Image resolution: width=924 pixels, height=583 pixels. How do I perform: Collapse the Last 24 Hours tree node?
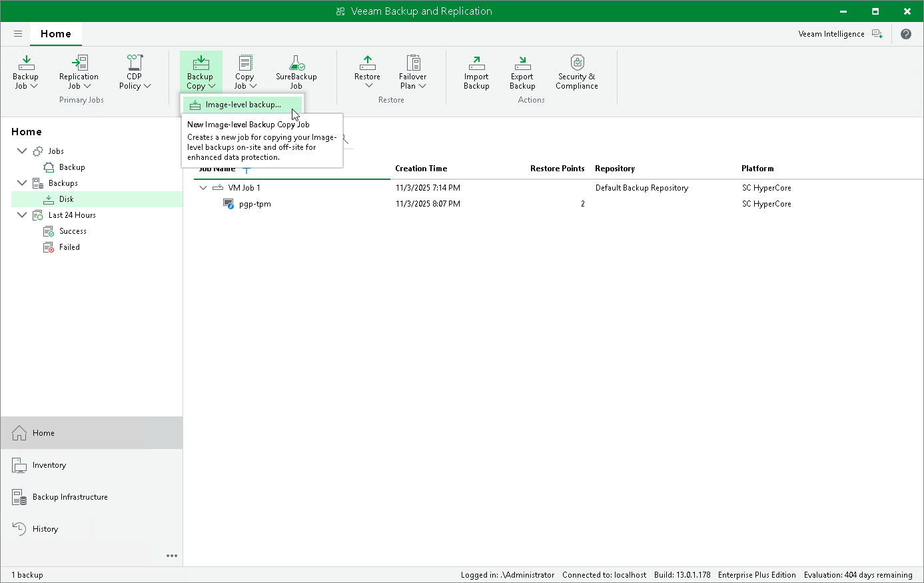[22, 215]
